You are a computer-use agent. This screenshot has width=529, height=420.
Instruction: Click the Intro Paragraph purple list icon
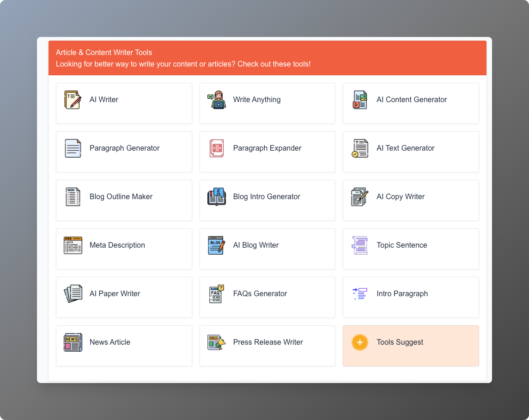359,293
